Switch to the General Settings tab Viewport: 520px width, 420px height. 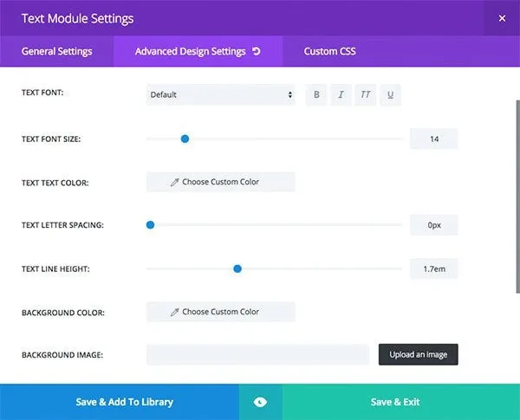[56, 51]
